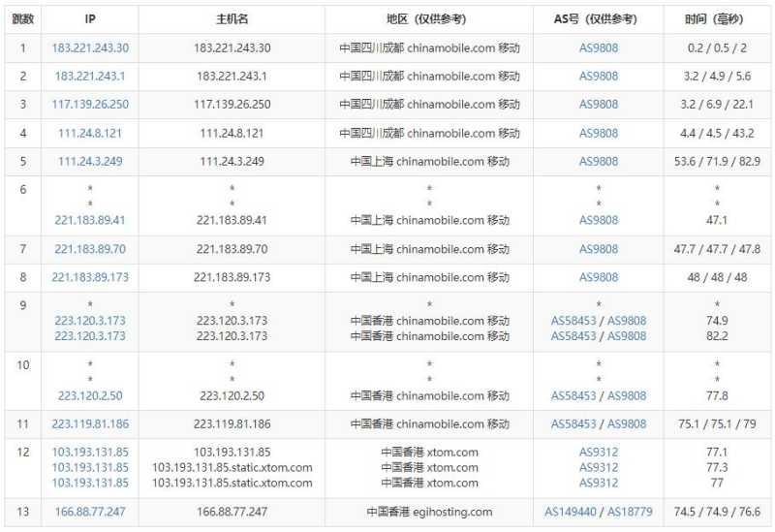Screen dimensions: 775x532
Task: Click the AS9808 link in hop 7 row
Action: pyautogui.click(x=598, y=249)
